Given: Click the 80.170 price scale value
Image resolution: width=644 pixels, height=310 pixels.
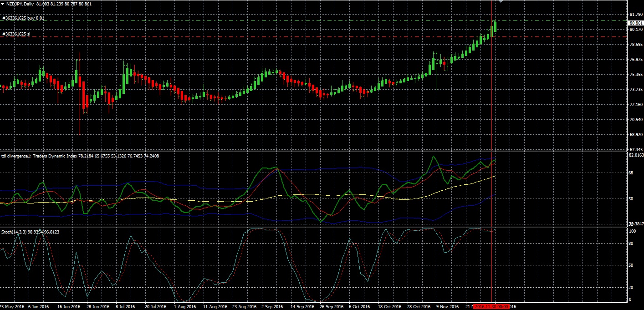Looking at the screenshot, I should (635, 29).
